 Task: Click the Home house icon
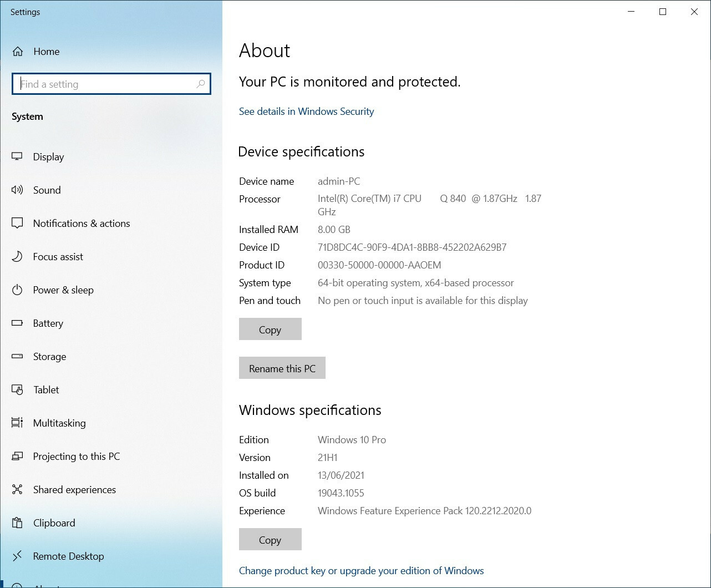pyautogui.click(x=18, y=52)
